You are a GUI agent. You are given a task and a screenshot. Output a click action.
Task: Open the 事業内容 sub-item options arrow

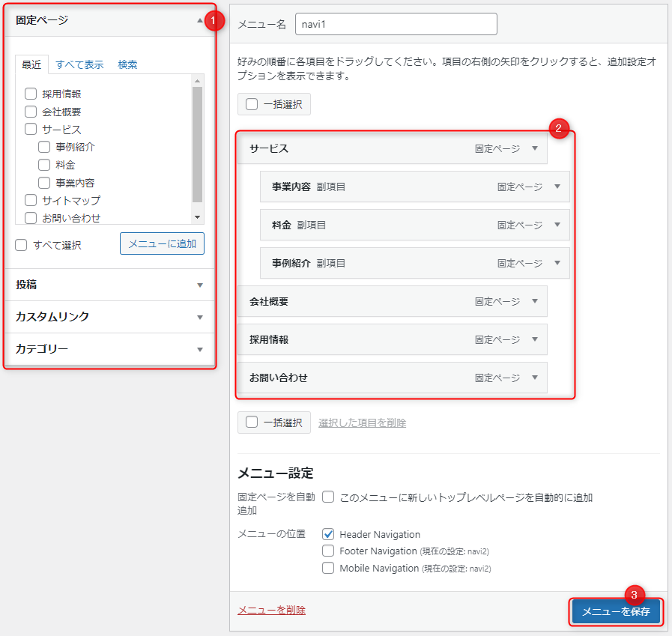pos(557,187)
